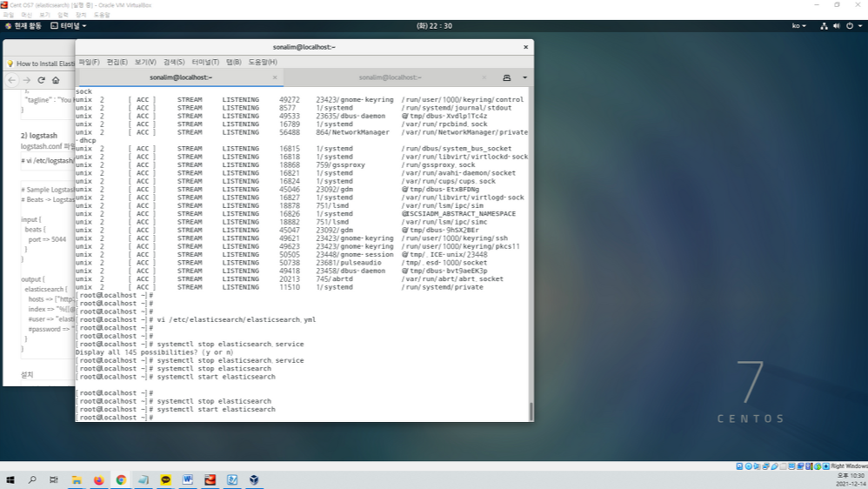Open the 현재 활동 activities overview
The width and height of the screenshot is (868, 489).
(x=23, y=26)
